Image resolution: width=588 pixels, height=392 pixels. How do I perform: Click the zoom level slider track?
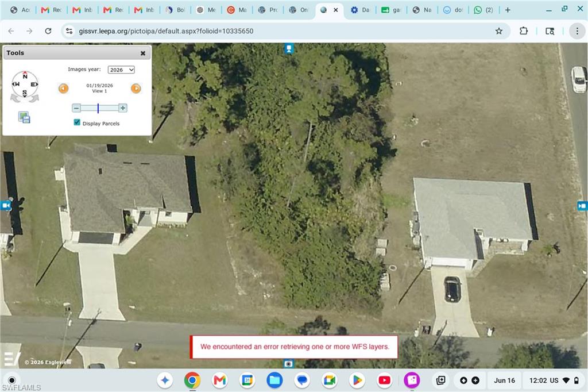pos(99,108)
